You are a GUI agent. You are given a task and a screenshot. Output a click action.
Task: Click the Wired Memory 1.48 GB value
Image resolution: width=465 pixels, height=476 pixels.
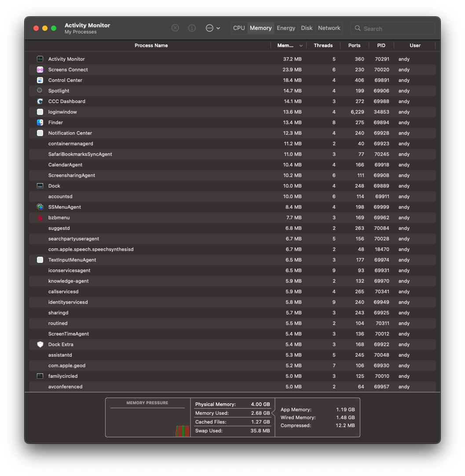coord(345,417)
